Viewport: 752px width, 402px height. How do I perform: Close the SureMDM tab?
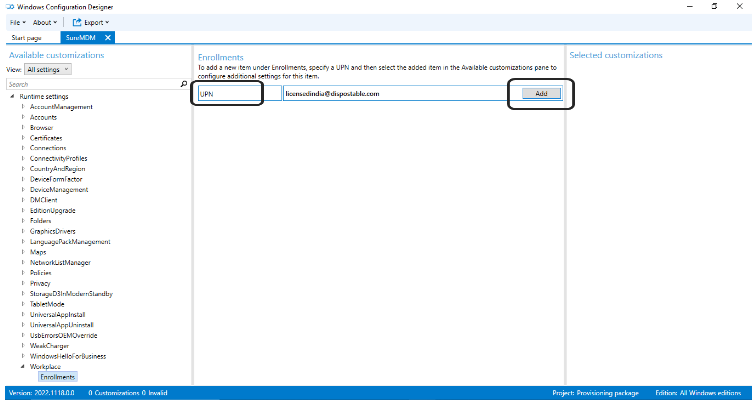coord(107,38)
